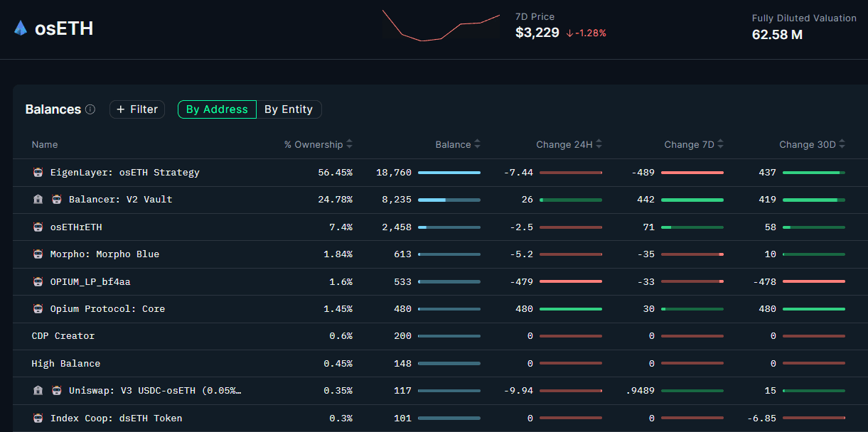
Task: Sort table by Balance column
Action: coord(477,145)
